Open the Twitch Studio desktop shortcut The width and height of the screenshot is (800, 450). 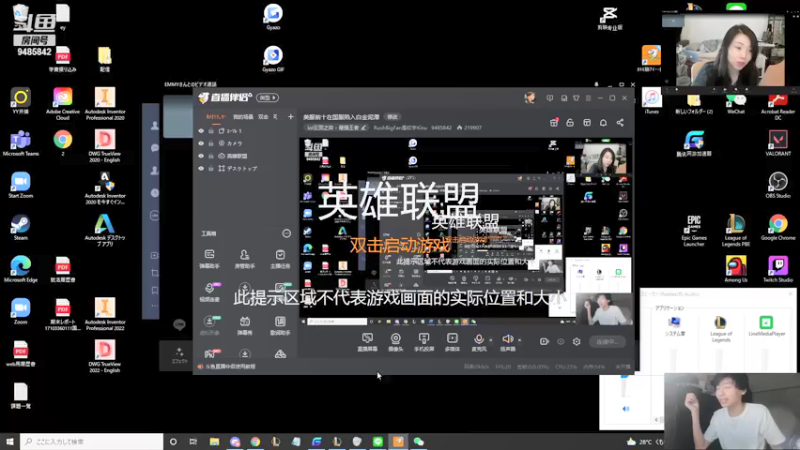pos(778,269)
